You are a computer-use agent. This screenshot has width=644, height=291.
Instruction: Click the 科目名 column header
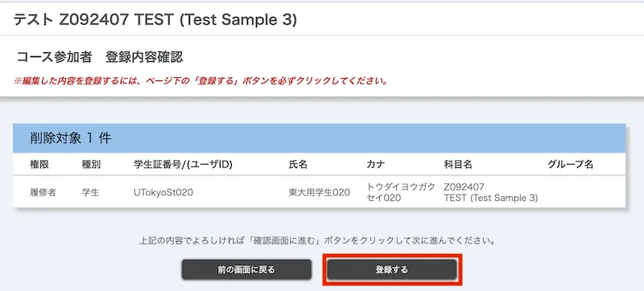tap(458, 165)
